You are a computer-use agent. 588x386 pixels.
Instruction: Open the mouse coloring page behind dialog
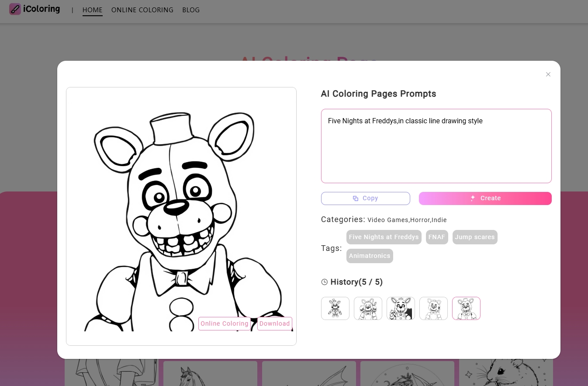[506, 372]
